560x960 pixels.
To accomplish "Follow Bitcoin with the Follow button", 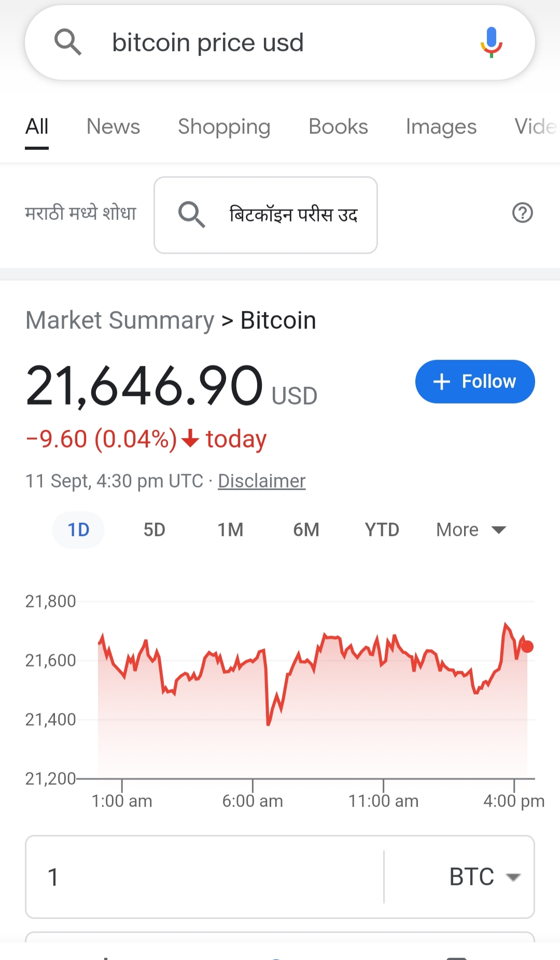I will (474, 382).
